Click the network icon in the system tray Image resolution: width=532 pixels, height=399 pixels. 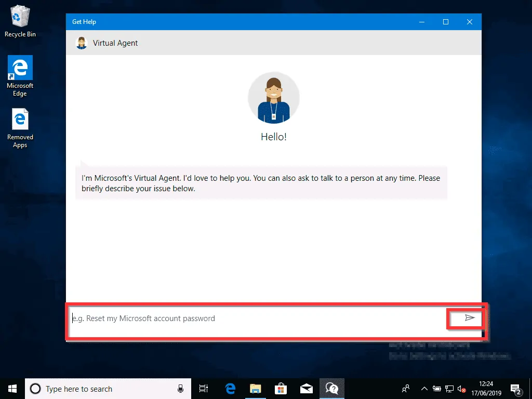[450, 388]
